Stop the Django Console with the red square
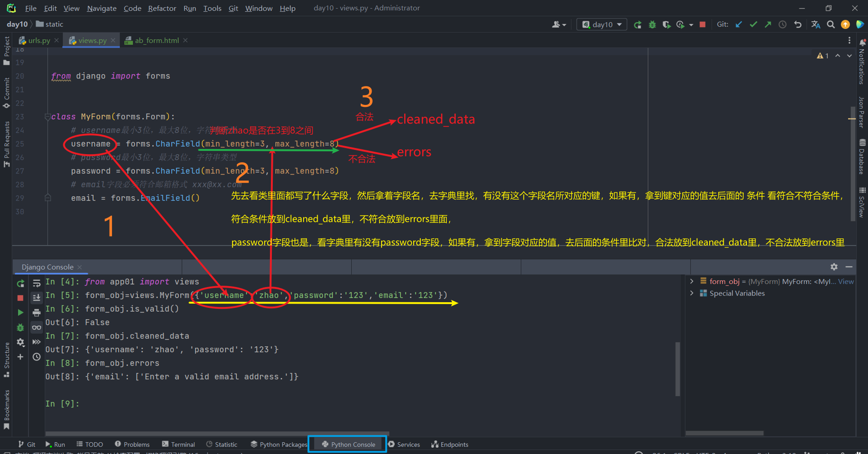 [x=20, y=298]
